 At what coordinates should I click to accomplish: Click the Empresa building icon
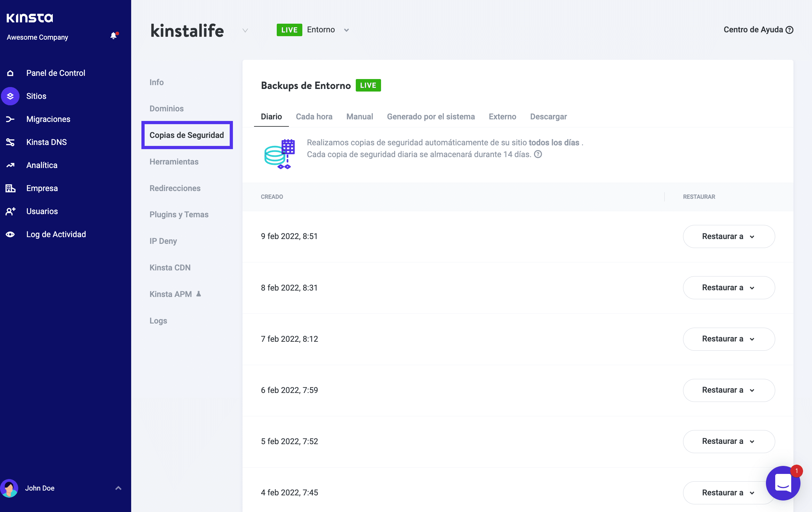pyautogui.click(x=10, y=188)
